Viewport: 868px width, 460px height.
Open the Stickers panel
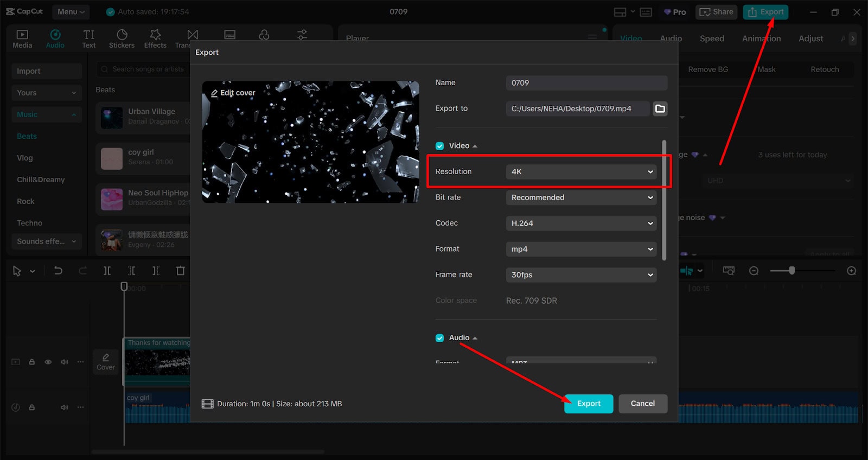point(122,39)
